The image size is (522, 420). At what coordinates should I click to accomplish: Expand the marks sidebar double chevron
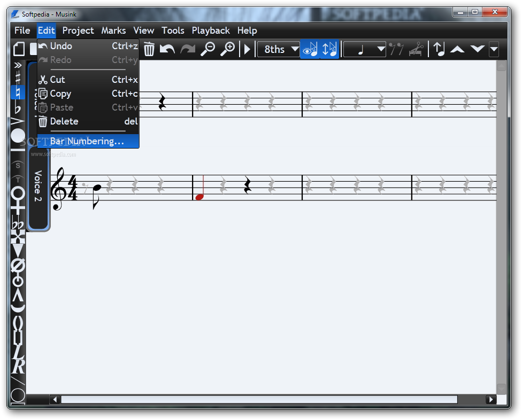pos(18,65)
